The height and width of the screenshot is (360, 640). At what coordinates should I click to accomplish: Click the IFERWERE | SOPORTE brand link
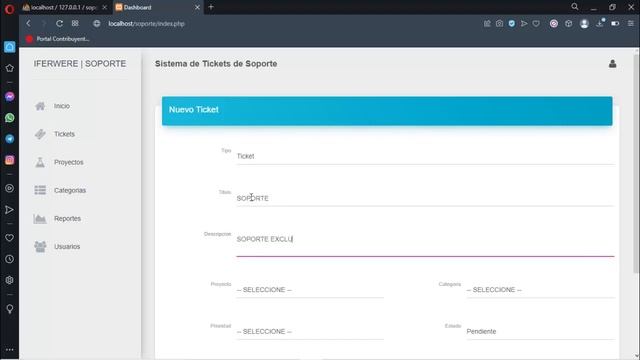pos(80,64)
